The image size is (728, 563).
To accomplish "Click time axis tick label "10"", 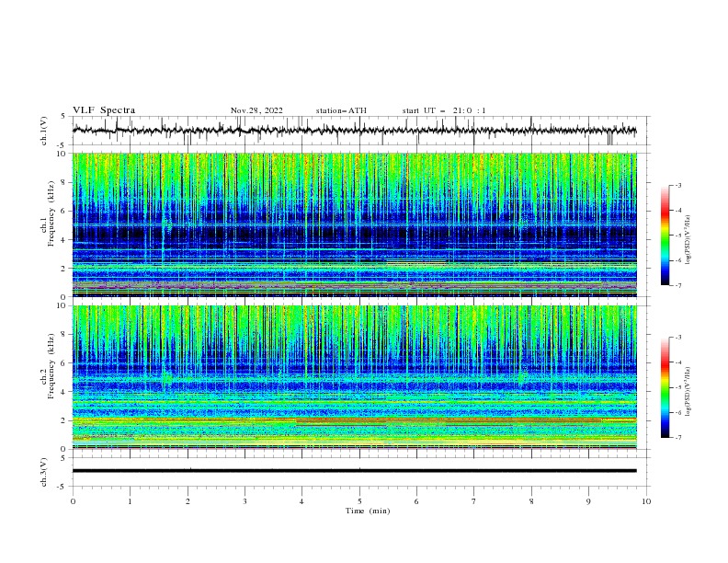I will tap(646, 501).
